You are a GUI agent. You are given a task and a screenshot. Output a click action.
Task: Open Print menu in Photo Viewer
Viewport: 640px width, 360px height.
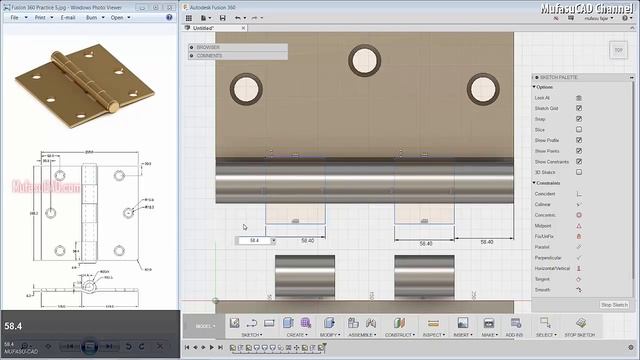pyautogui.click(x=43, y=18)
